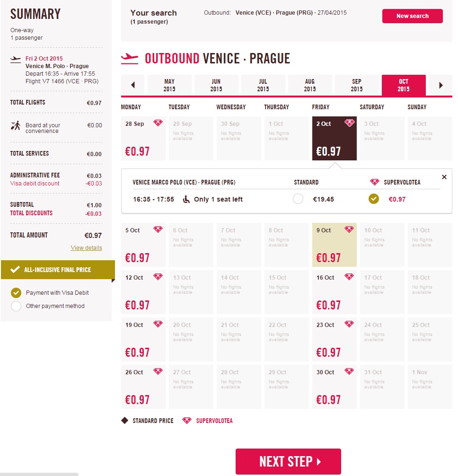Open the MAY 2015 month tab
The height and width of the screenshot is (476, 458).
coord(169,85)
